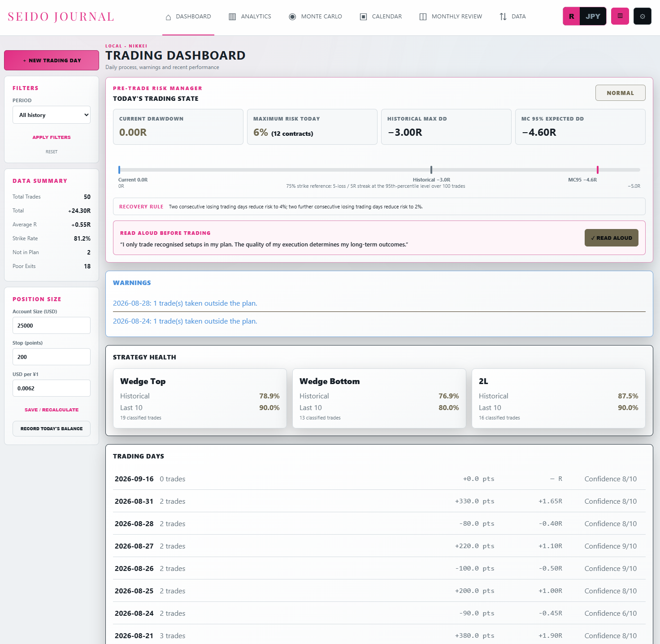Click the Calendar square icon
660x644 pixels.
(x=364, y=17)
